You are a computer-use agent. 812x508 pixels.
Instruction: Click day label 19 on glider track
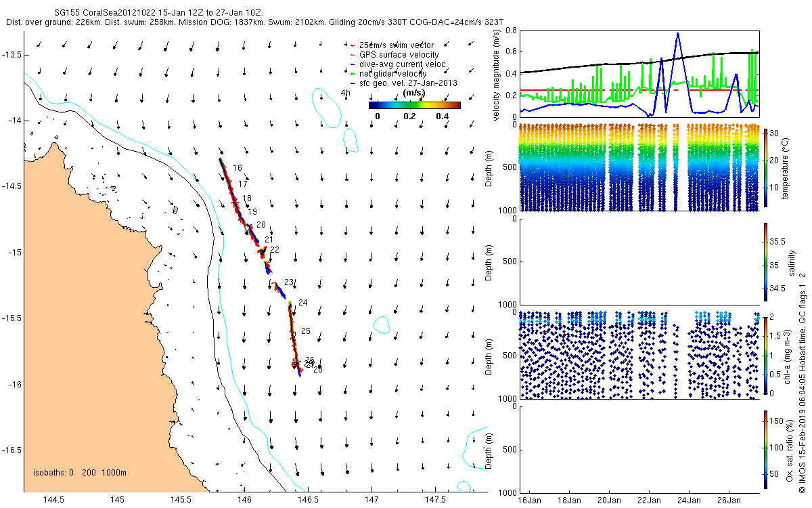tap(252, 212)
